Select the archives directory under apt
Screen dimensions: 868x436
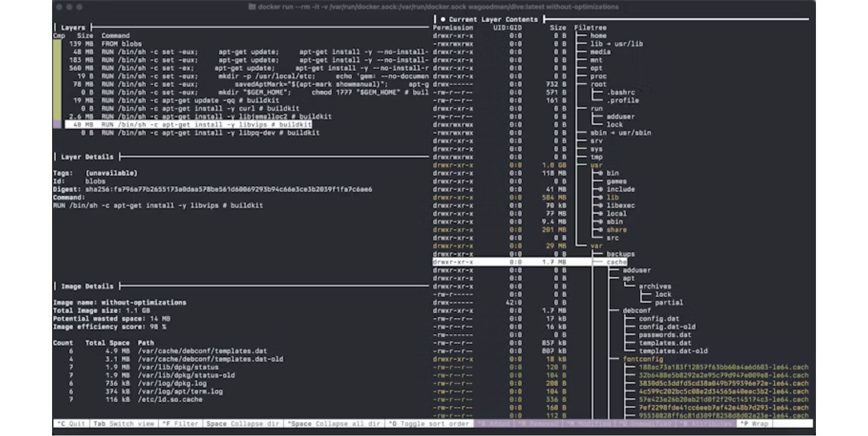tap(655, 286)
